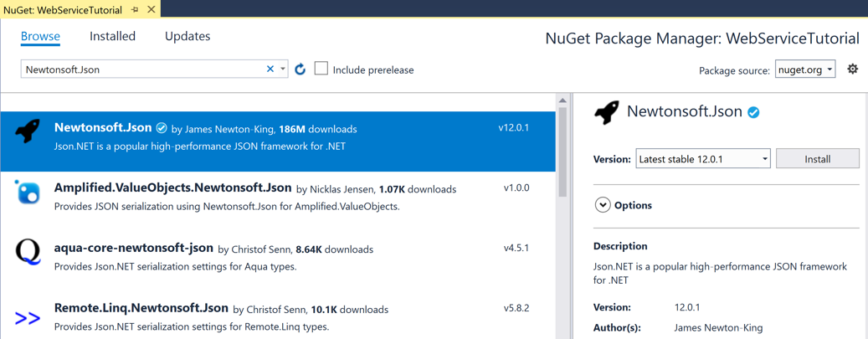The height and width of the screenshot is (339, 868).
Task: Expand the Options section
Action: click(603, 205)
